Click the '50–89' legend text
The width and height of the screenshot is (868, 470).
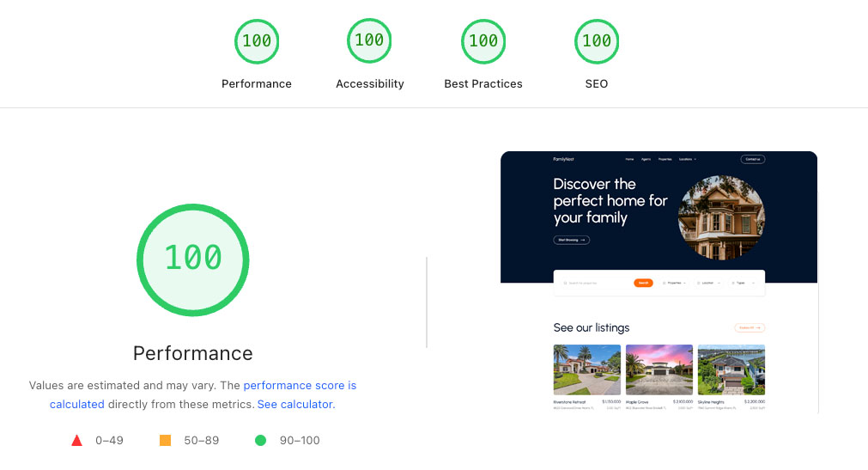[202, 441]
